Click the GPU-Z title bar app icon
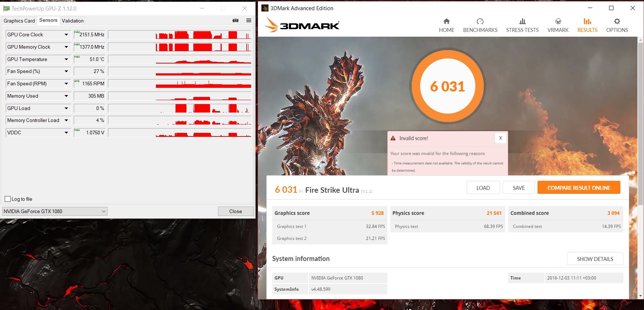The height and width of the screenshot is (310, 644). (6, 8)
